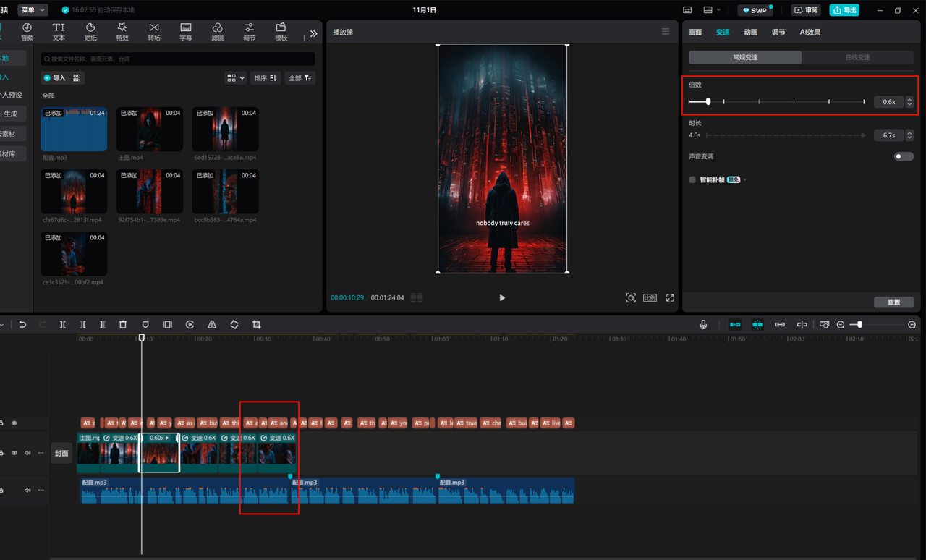
Task: Expand the media view mode dropdown
Action: [x=236, y=78]
